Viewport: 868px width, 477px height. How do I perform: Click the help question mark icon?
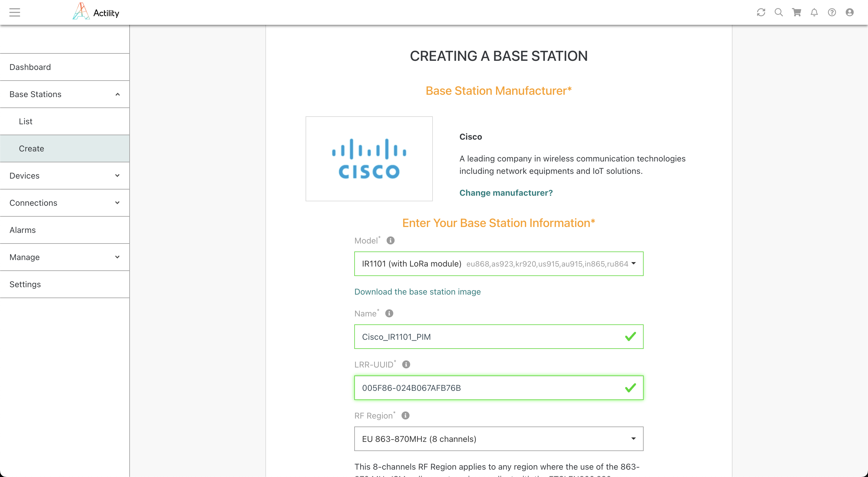[x=832, y=12]
